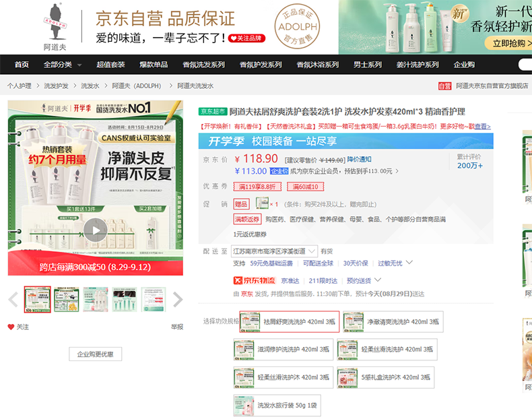Open delivery address dropdown 江苏南京市高淳区
Screen dimensions: 532x419
pos(274,251)
